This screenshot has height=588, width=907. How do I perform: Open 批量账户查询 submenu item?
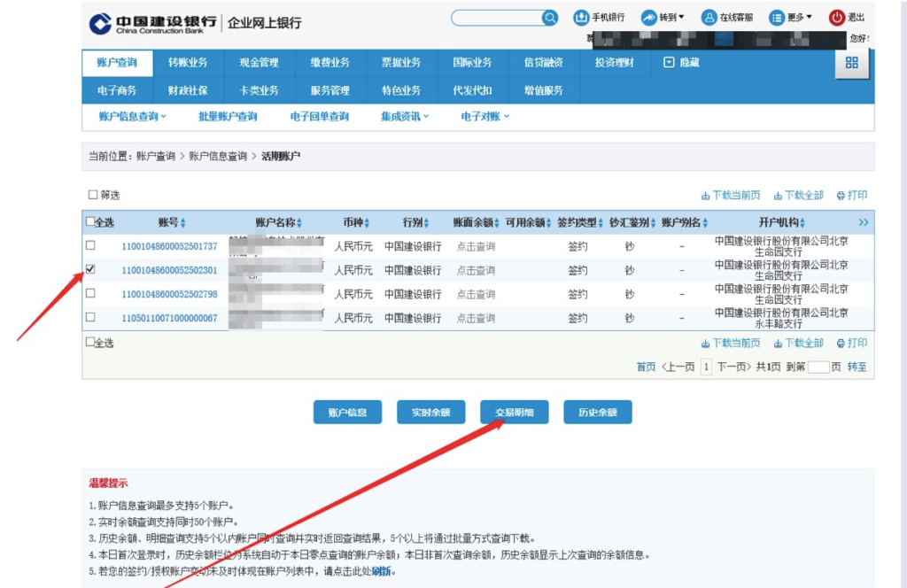click(x=228, y=116)
